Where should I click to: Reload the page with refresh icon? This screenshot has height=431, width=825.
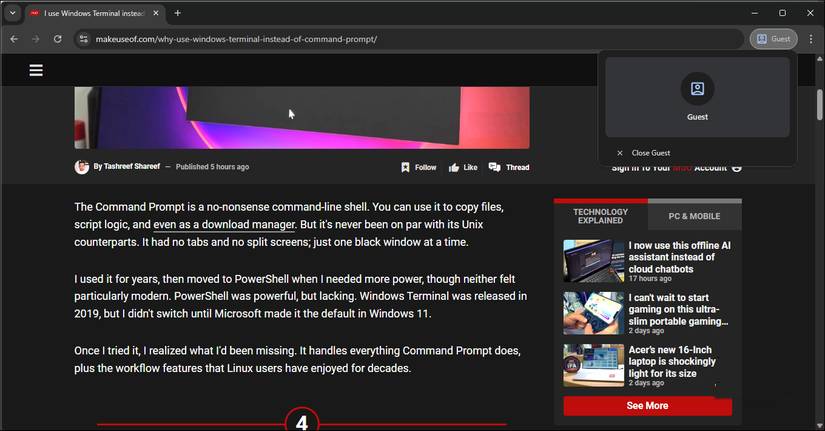coord(57,39)
